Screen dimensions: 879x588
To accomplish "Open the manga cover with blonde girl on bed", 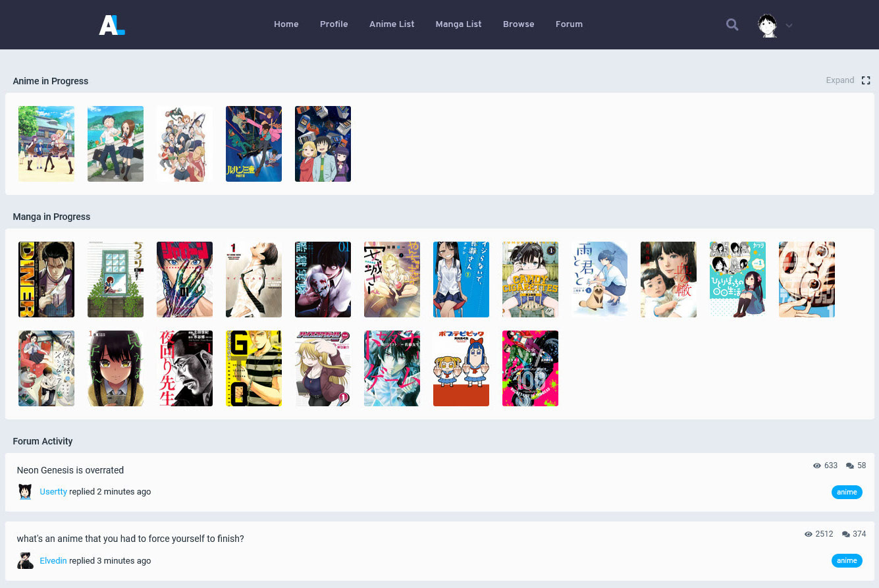I will [392, 279].
